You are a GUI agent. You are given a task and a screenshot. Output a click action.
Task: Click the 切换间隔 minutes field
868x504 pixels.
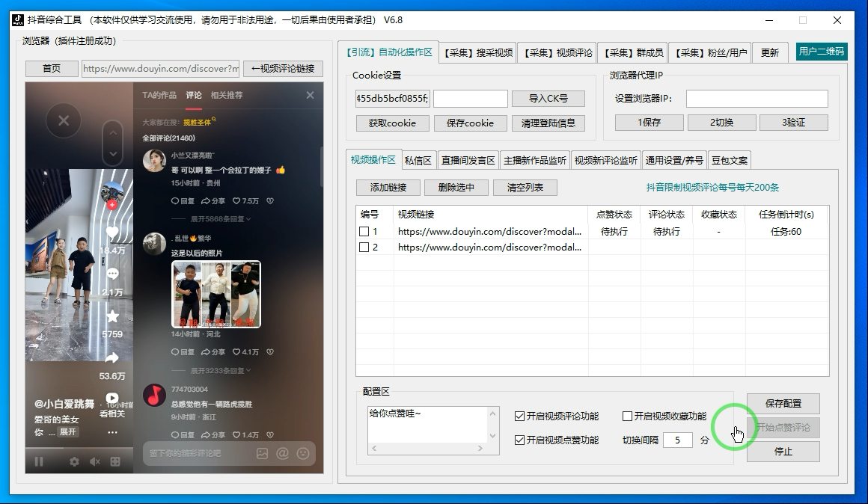678,440
